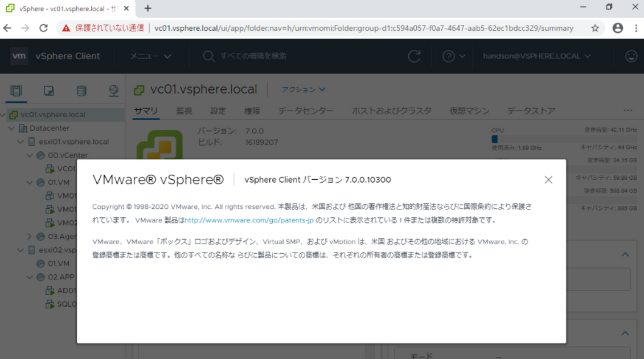Select Hosts and Clusters inventory icon
The height and width of the screenshot is (359, 644).
coord(17,90)
